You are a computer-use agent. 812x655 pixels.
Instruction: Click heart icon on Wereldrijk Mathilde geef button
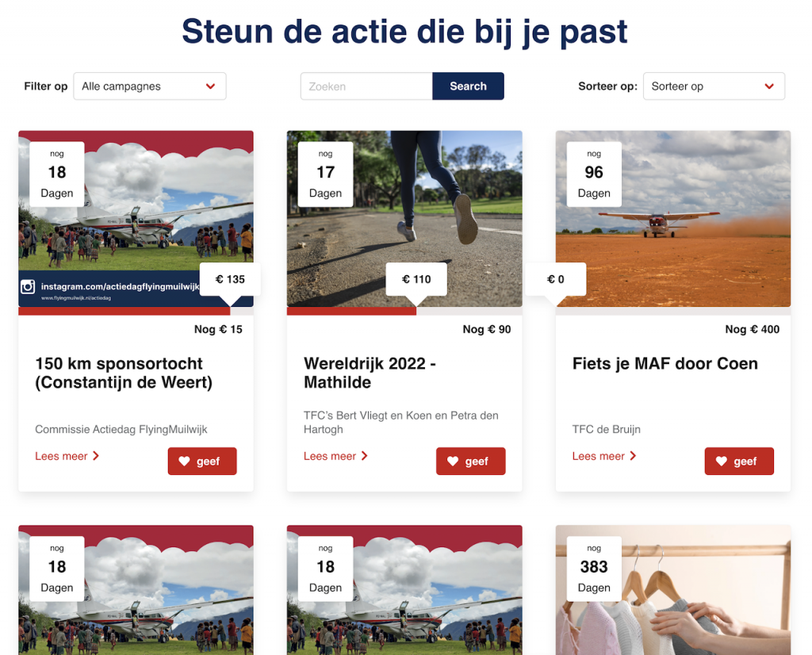pos(453,462)
